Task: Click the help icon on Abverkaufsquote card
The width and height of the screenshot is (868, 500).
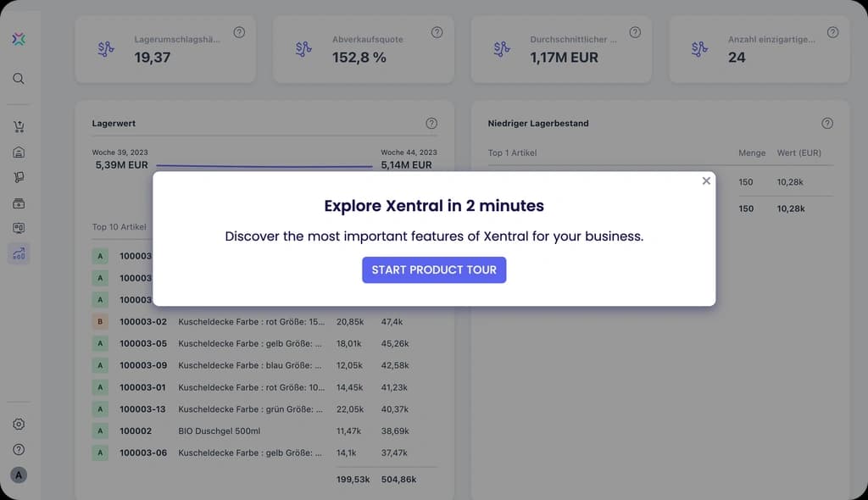Action: point(437,32)
